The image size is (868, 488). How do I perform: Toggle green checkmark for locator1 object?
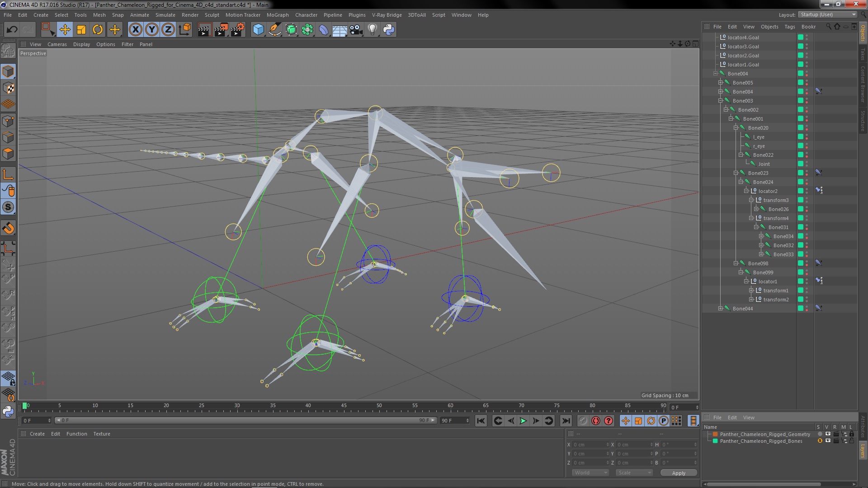coord(800,281)
